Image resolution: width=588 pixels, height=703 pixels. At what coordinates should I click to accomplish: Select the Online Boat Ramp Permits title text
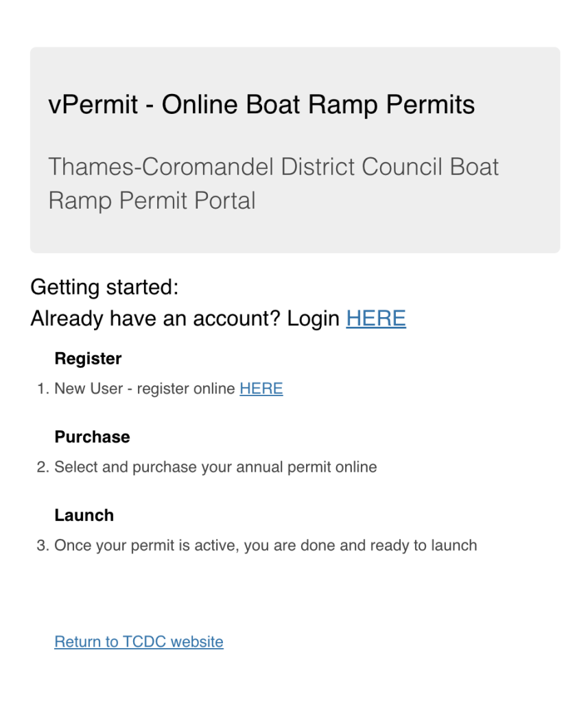(318, 104)
